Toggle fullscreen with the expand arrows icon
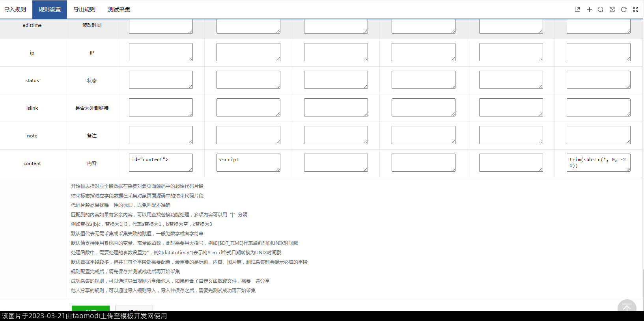Viewport: 644px width, 321px height. 636,9
